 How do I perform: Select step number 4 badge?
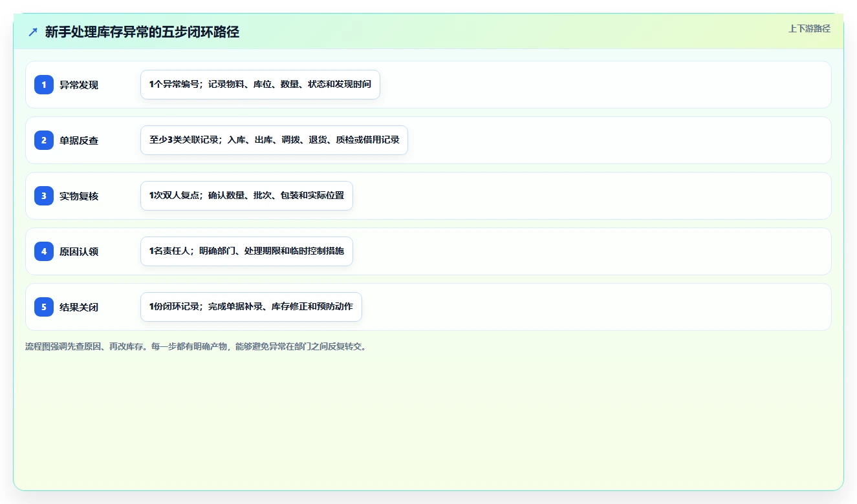pos(44,251)
